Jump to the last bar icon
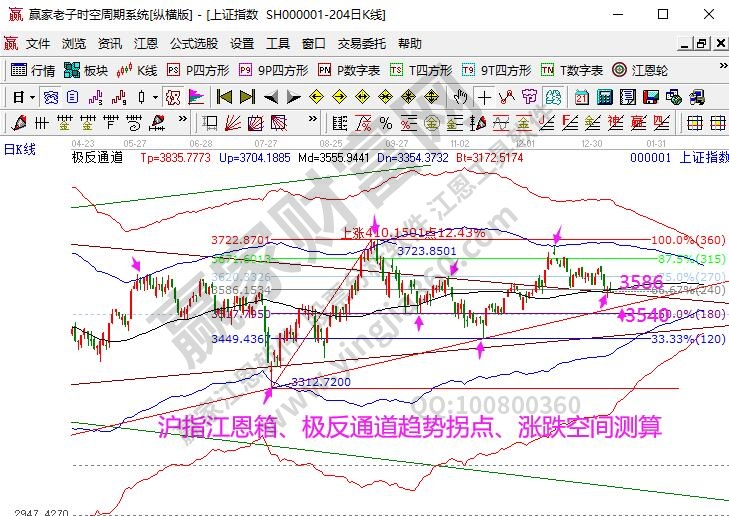Viewport: 729px width, 516px height. point(247,98)
